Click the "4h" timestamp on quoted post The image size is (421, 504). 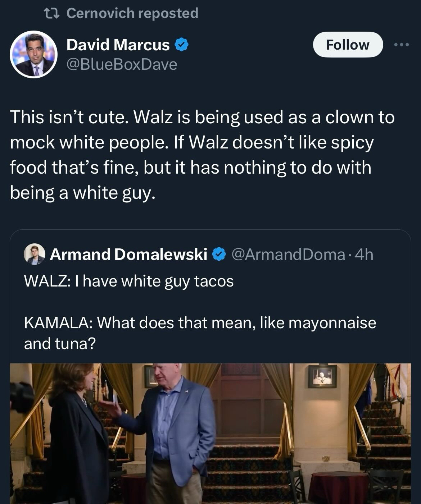tap(364, 254)
